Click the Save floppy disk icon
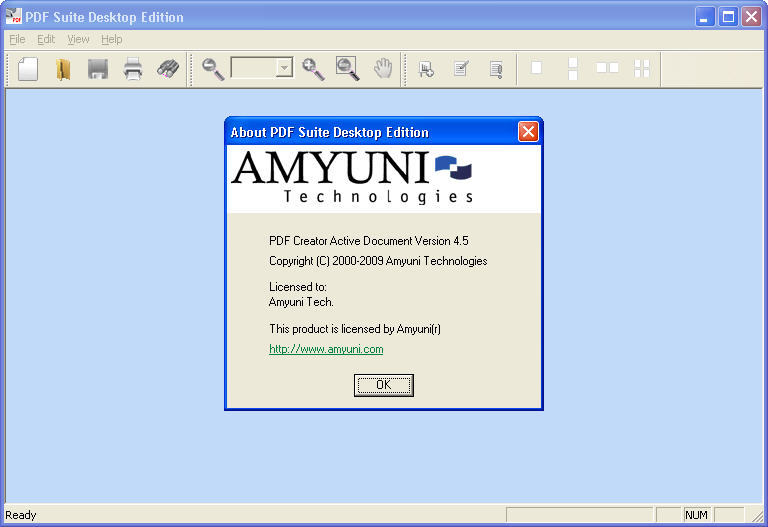768x527 pixels. coord(98,69)
